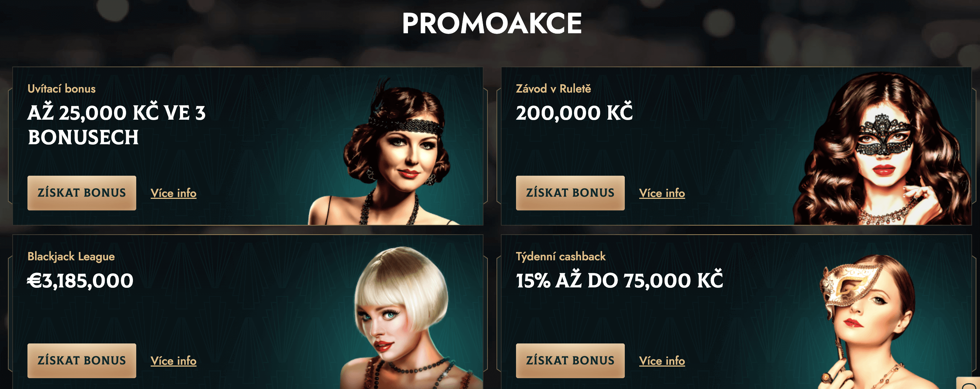Screen dimensions: 980x389
Task: Open Více info for Závod v Ruletě
Action: (x=662, y=193)
